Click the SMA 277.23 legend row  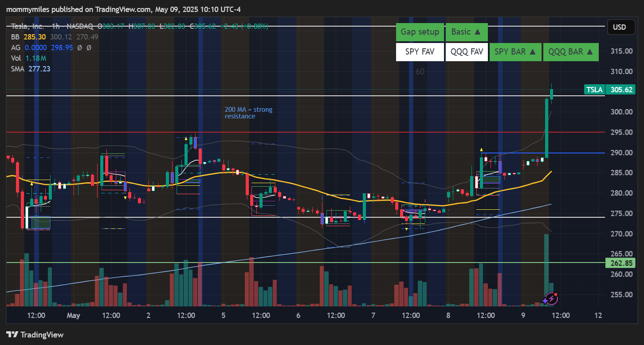tap(31, 69)
